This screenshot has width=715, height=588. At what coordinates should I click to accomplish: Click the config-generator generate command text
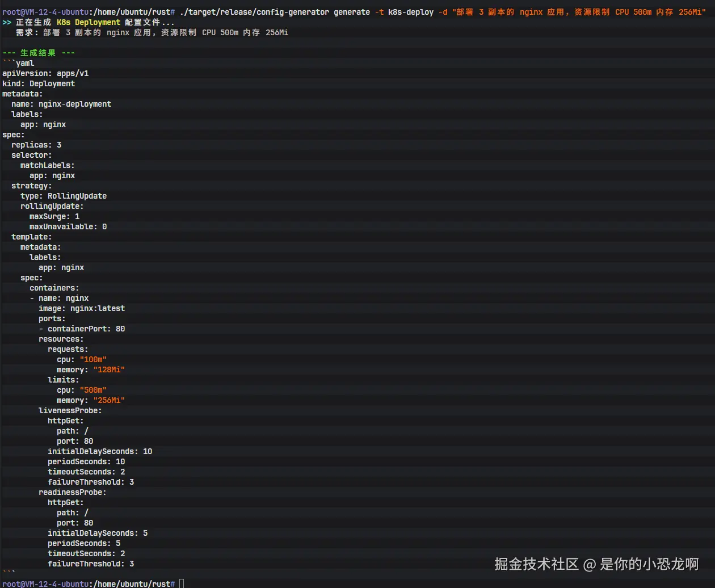[x=275, y=12]
